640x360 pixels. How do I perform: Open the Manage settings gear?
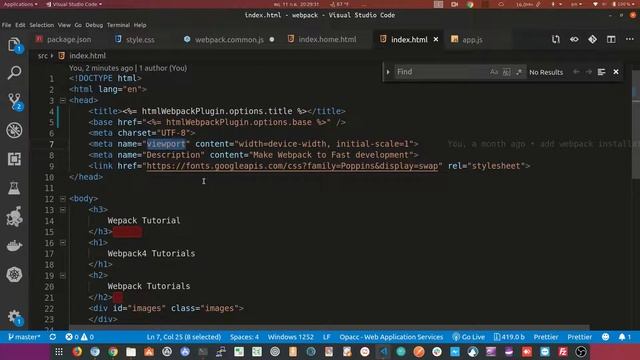click(14, 316)
